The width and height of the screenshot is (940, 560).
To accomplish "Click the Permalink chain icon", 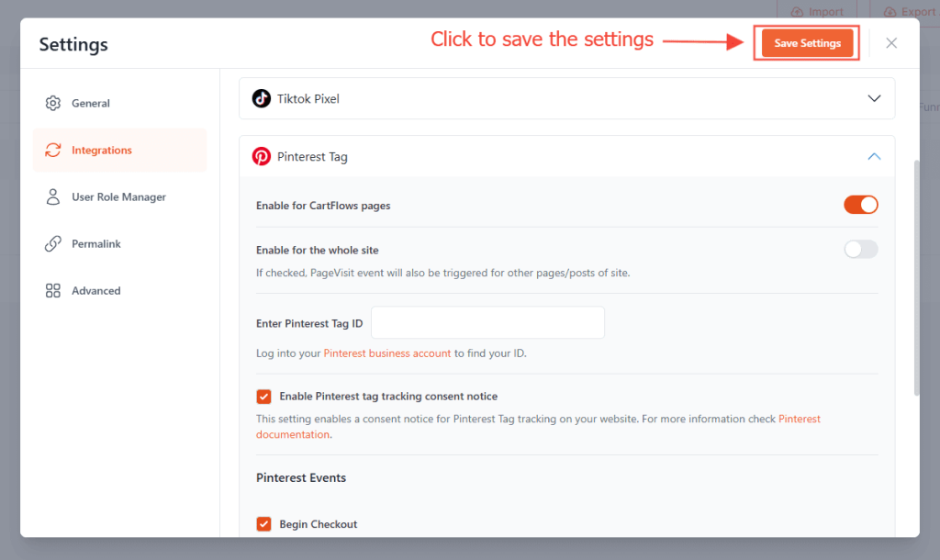I will click(55, 243).
